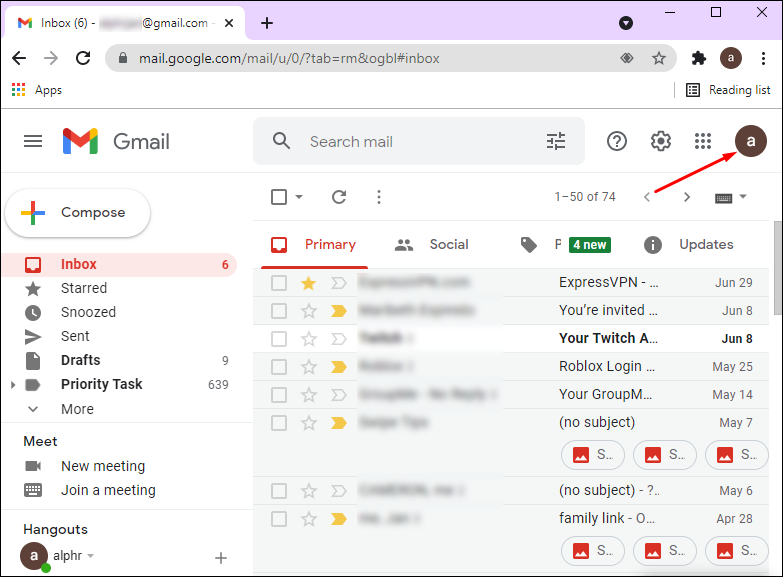The image size is (783, 577).
Task: Show search options filter icon
Action: point(556,141)
